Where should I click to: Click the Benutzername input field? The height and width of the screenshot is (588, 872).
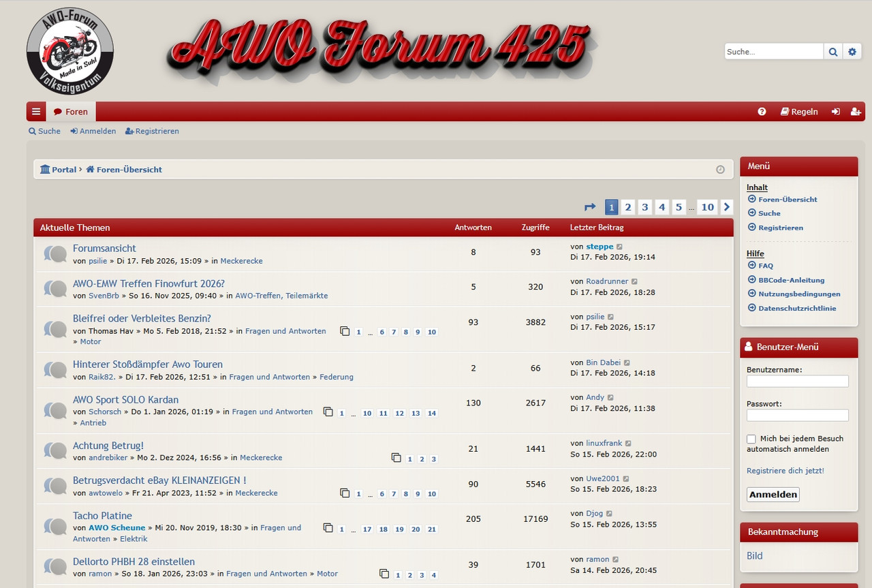pos(798,382)
